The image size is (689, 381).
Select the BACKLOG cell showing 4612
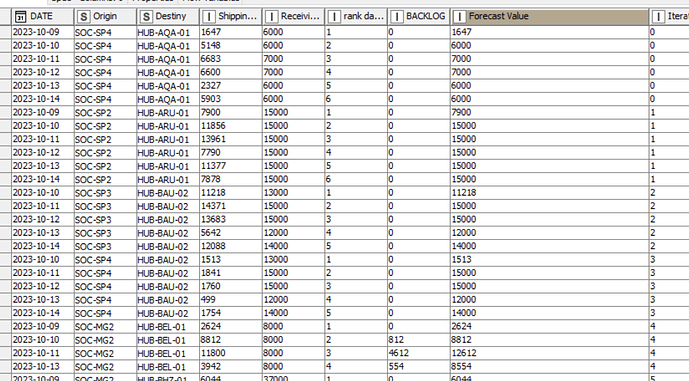[419, 353]
